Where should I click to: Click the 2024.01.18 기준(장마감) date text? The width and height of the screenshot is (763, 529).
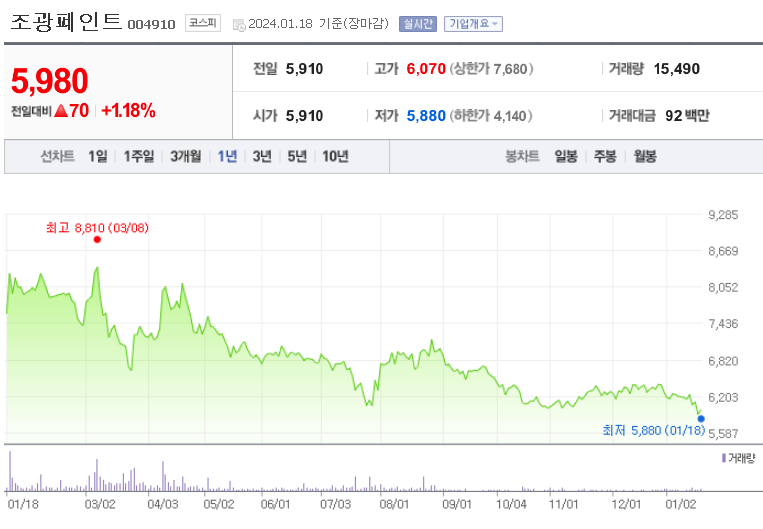[318, 23]
